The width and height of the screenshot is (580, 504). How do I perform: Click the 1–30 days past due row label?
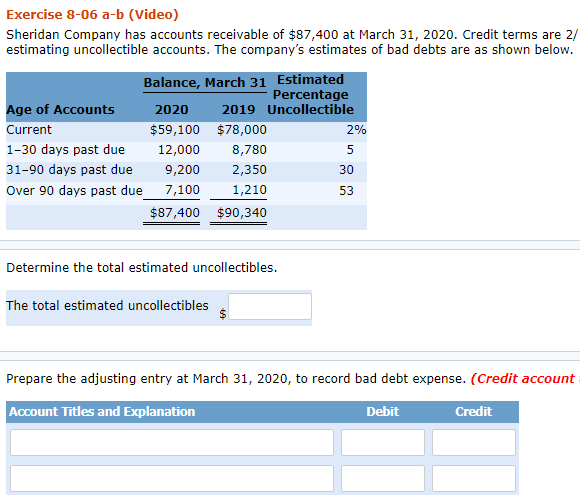pos(66,150)
